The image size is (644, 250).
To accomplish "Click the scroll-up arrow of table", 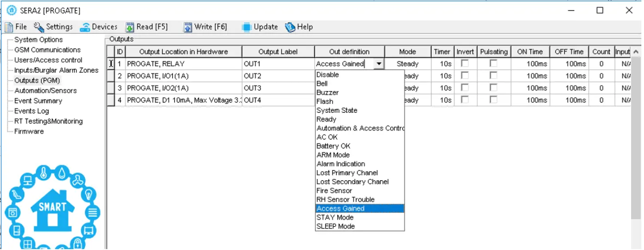I will pyautogui.click(x=636, y=52).
